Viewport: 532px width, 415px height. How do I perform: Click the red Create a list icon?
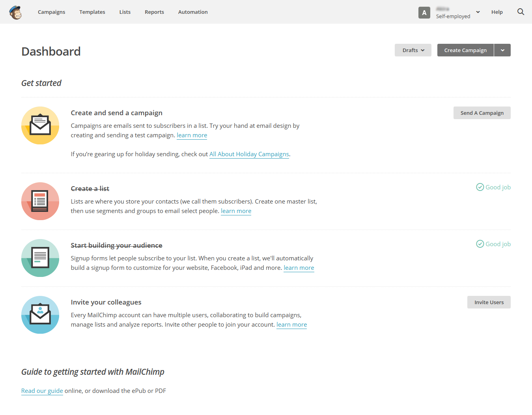tap(40, 201)
